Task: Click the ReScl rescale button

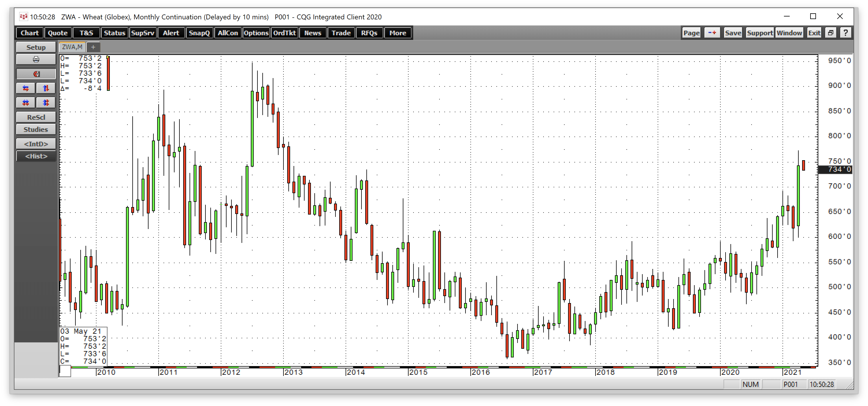Action: pyautogui.click(x=36, y=117)
